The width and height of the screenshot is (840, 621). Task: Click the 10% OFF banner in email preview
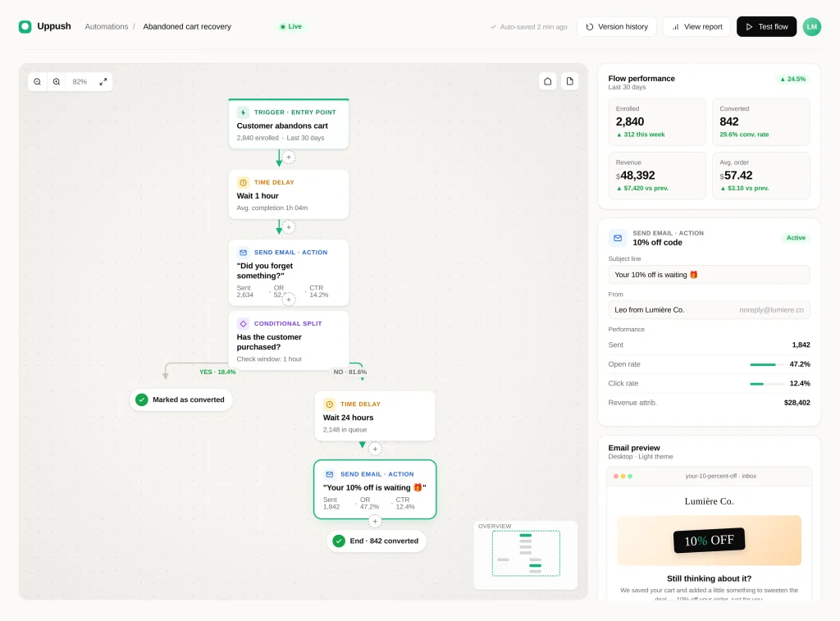709,541
